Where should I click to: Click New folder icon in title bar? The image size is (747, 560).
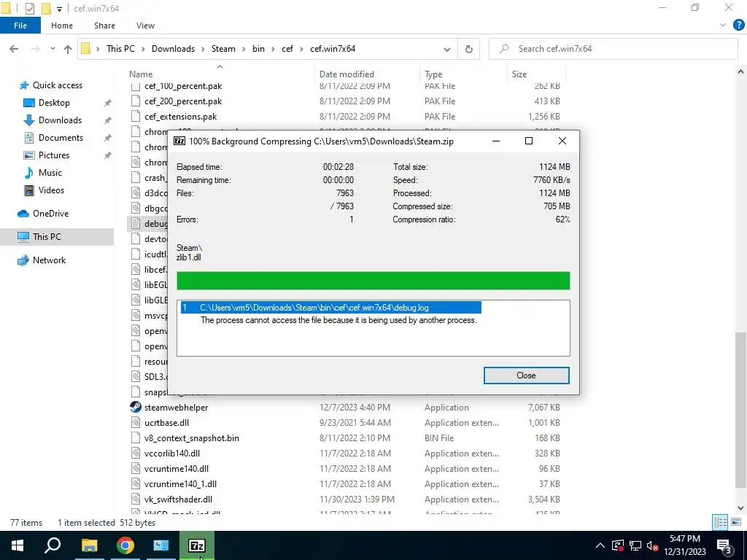(46, 9)
